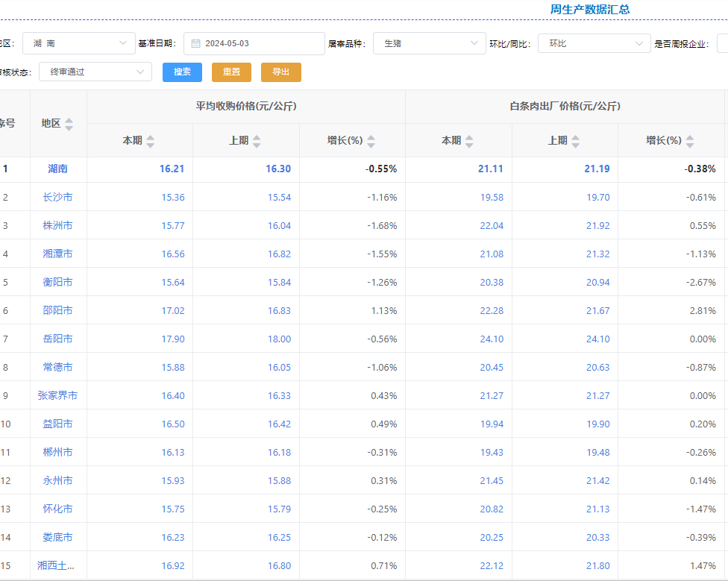Sort by 平均收购价格 上期 column icon
This screenshot has height=581, width=728.
(x=257, y=141)
